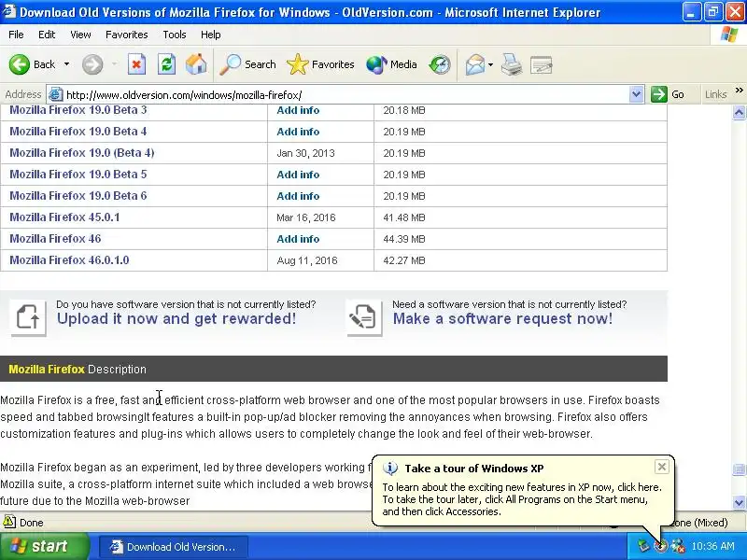Click the Mozilla Firefox Description heading
The height and width of the screenshot is (560, 747).
coord(78,369)
